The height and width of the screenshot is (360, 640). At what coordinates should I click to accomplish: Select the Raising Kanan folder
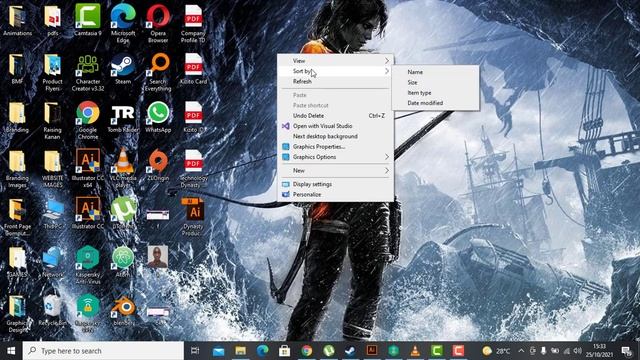[52, 120]
